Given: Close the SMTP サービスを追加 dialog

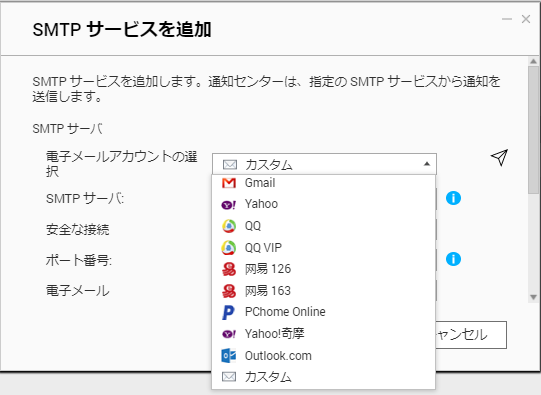Looking at the screenshot, I should tap(526, 19).
